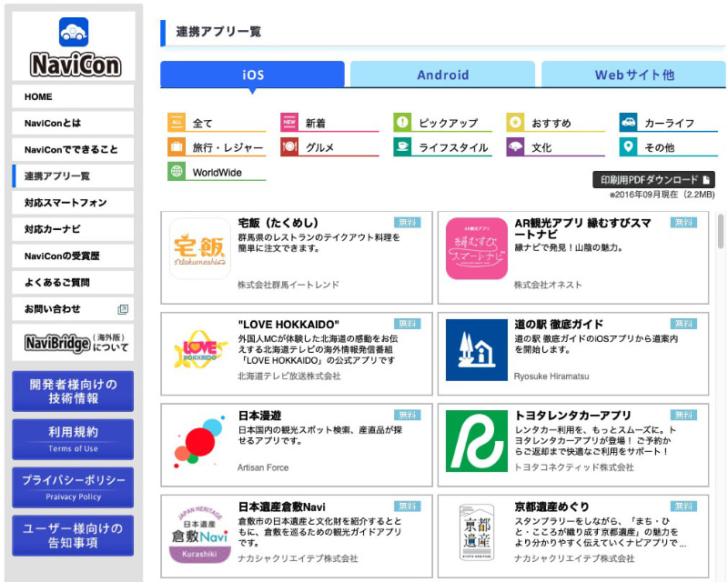Open the 日本漫遊 colored dots app icon
The width and height of the screenshot is (728, 582).
coord(199,441)
